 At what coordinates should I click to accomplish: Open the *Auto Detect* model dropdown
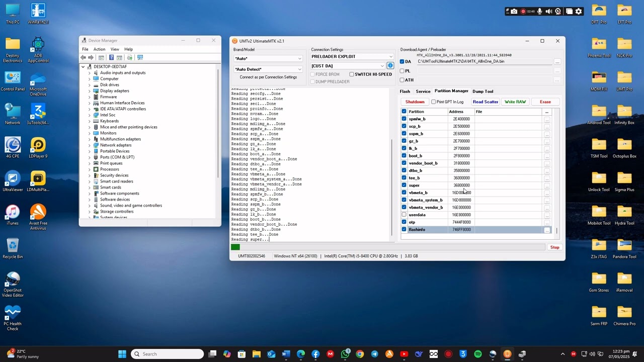[x=268, y=69]
